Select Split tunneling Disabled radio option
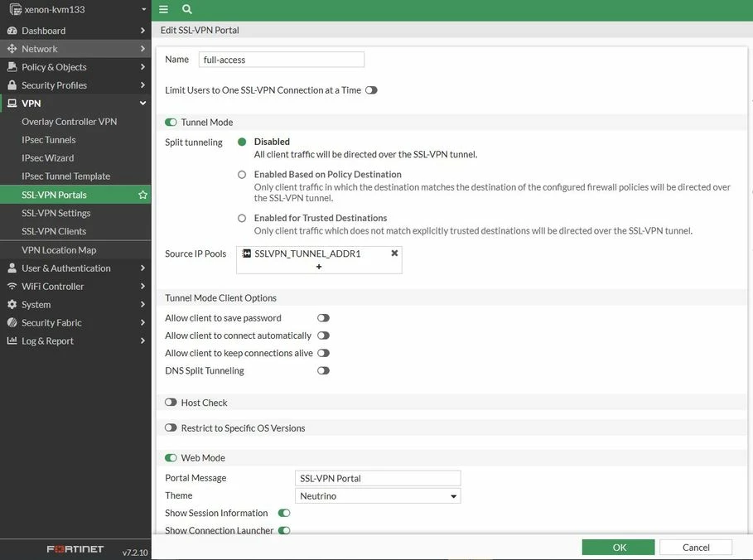 (x=242, y=142)
